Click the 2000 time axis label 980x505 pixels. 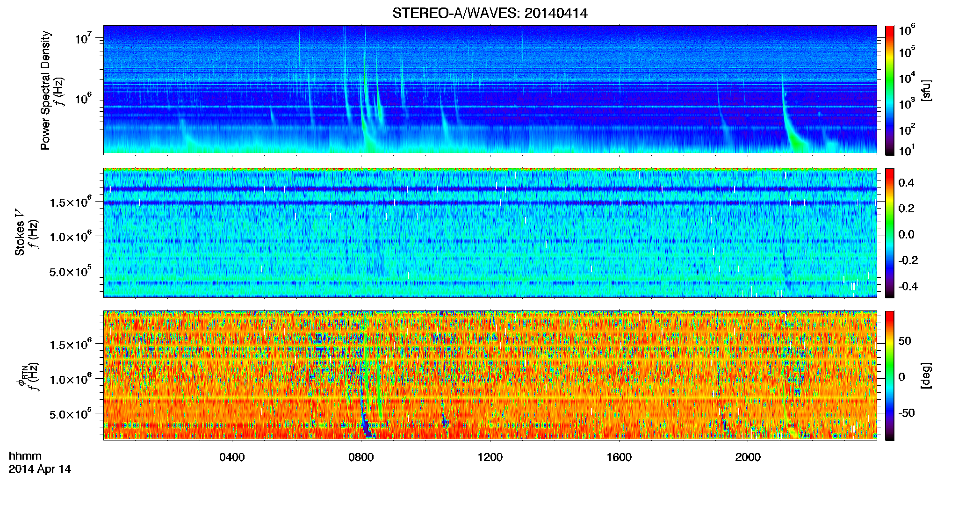748,457
